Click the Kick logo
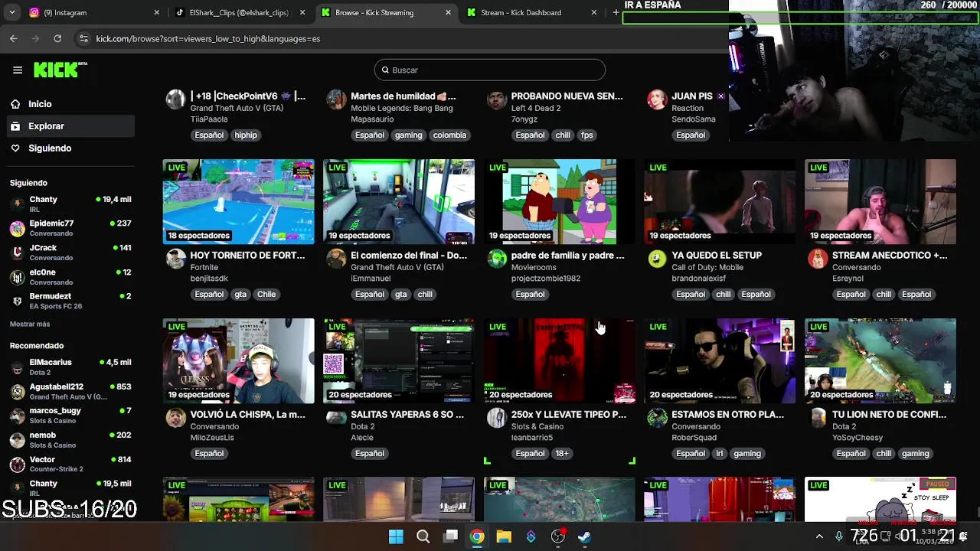The image size is (980, 551). 60,70
